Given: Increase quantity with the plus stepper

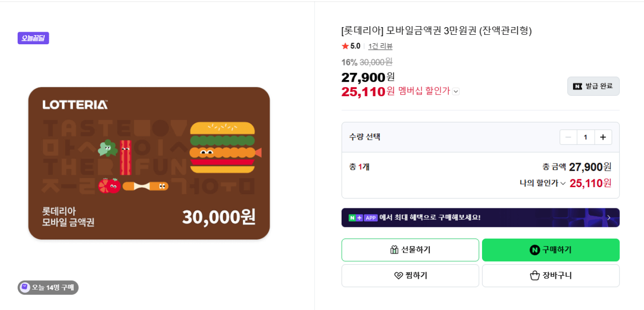Looking at the screenshot, I should point(603,136).
